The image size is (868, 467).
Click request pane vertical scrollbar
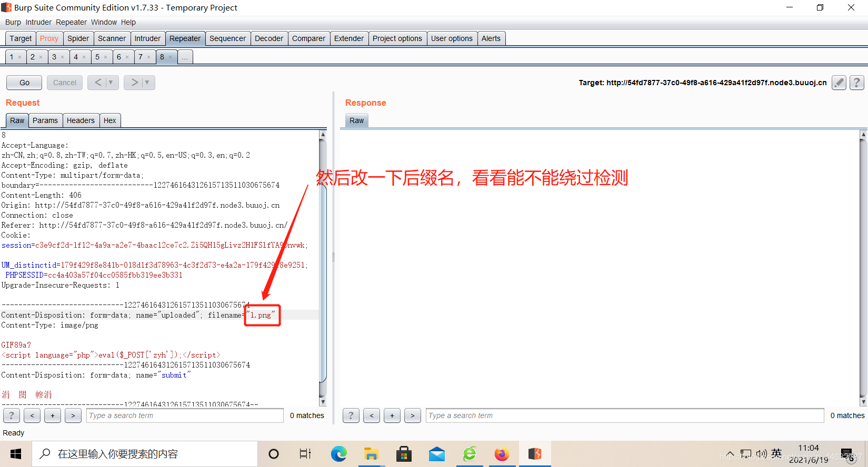(323, 268)
